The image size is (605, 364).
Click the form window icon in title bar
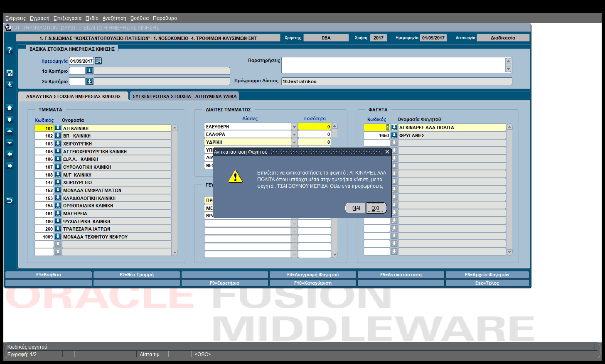(x=8, y=27)
